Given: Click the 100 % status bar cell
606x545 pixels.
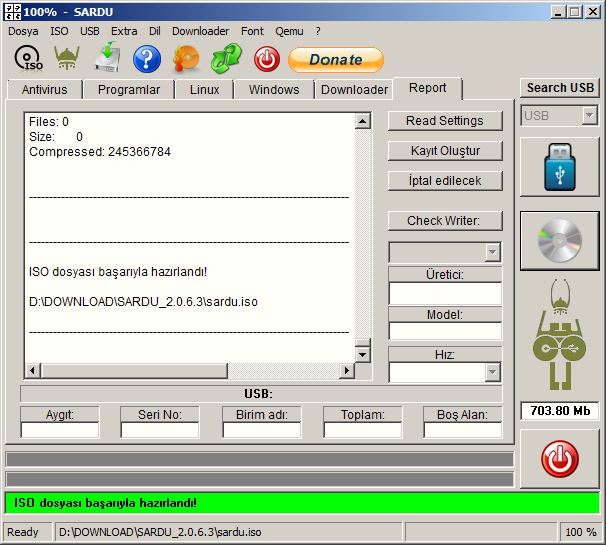Looking at the screenshot, I should [x=580, y=532].
